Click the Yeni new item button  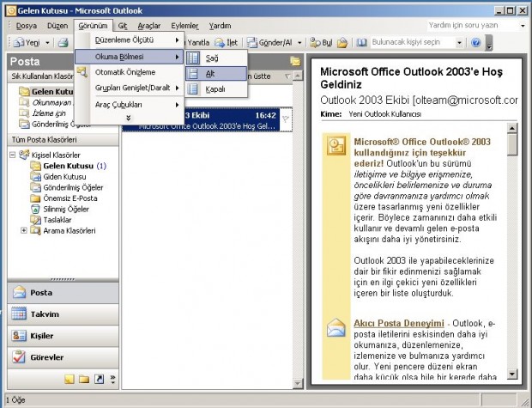[27, 43]
